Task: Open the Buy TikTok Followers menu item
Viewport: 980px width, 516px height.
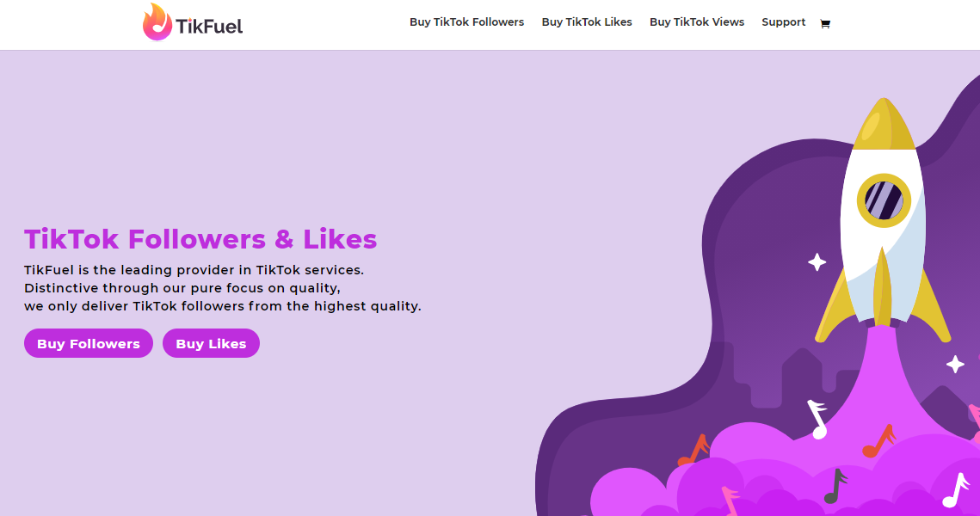Action: coord(467,22)
